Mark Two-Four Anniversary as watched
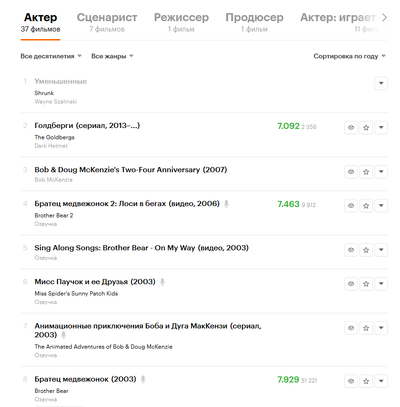 [x=351, y=172]
